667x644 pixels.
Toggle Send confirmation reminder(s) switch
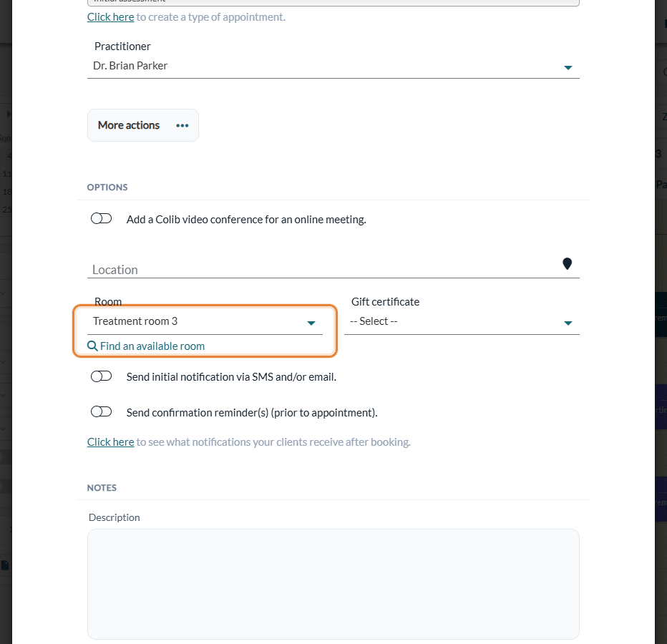pos(101,411)
